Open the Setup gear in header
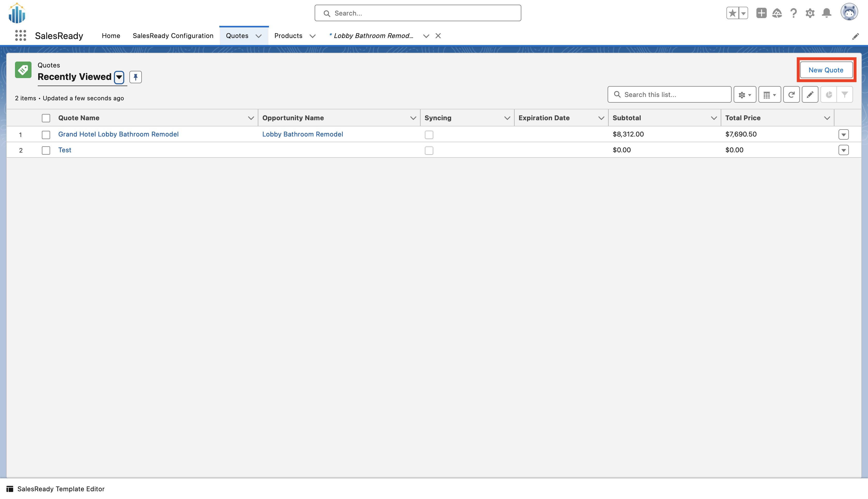868x499 pixels. tap(810, 13)
